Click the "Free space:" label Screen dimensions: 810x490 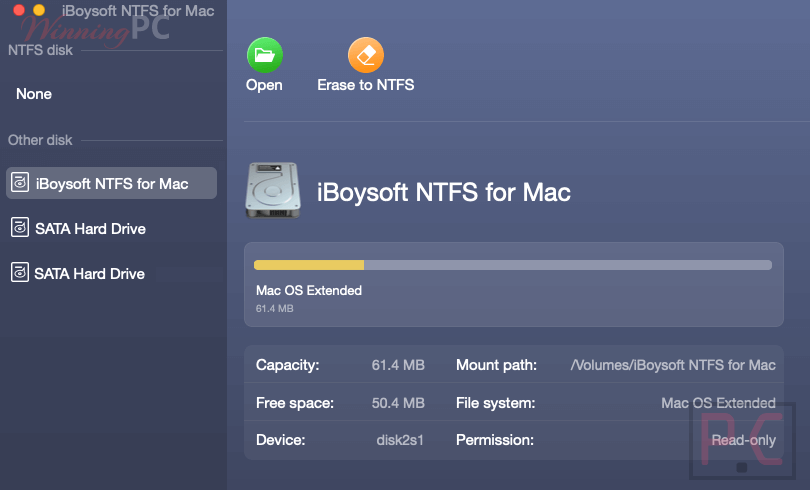click(295, 403)
